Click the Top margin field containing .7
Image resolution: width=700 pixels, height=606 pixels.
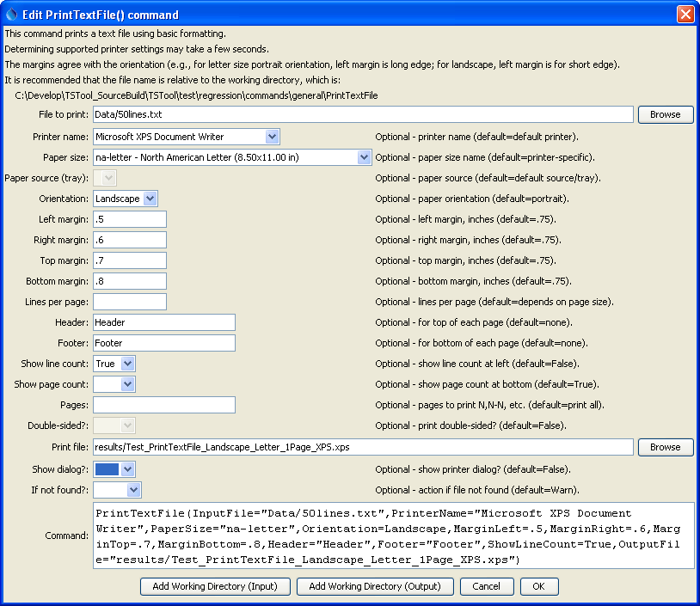pos(130,260)
